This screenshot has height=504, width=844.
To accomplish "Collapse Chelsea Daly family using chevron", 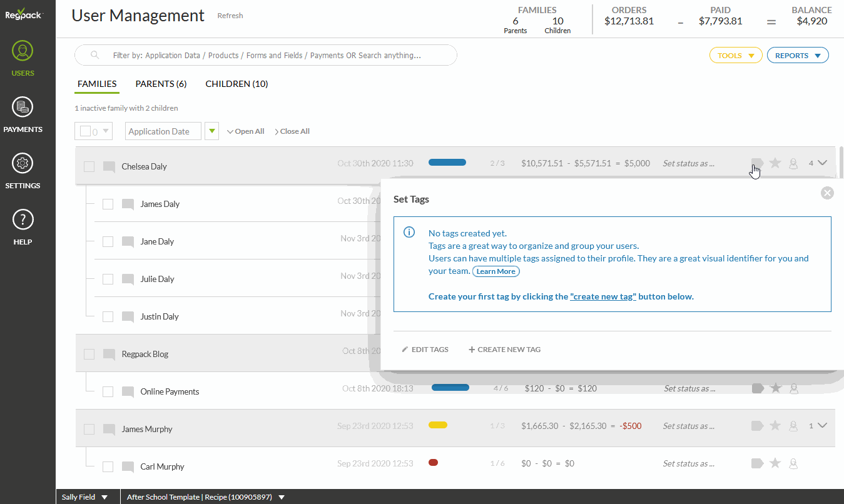I will pyautogui.click(x=823, y=163).
